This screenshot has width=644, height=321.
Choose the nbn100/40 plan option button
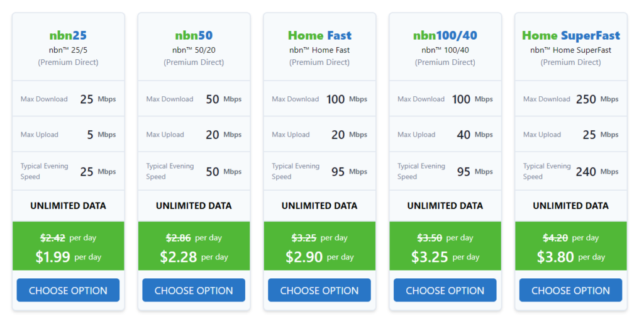[x=445, y=290]
